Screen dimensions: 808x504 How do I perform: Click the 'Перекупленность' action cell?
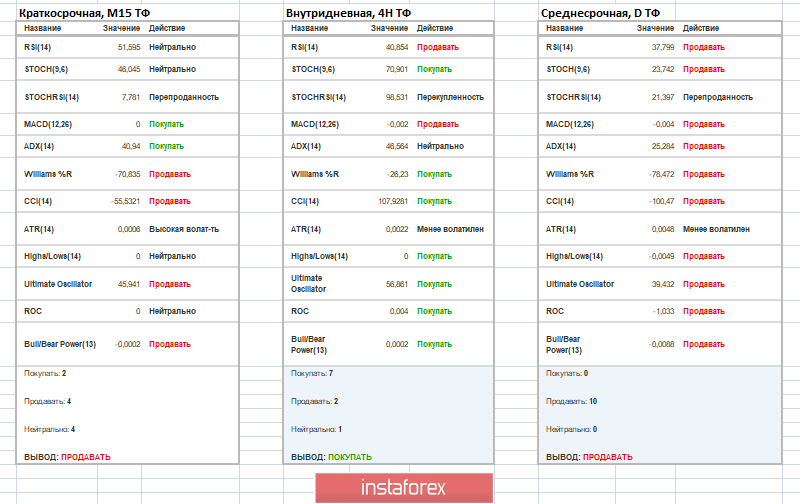(450, 97)
